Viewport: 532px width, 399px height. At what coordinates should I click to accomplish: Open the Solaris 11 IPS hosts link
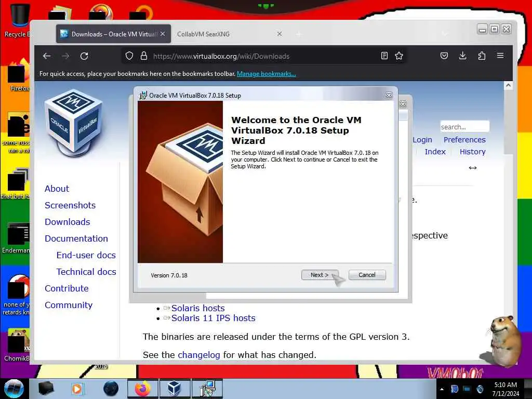(213, 318)
